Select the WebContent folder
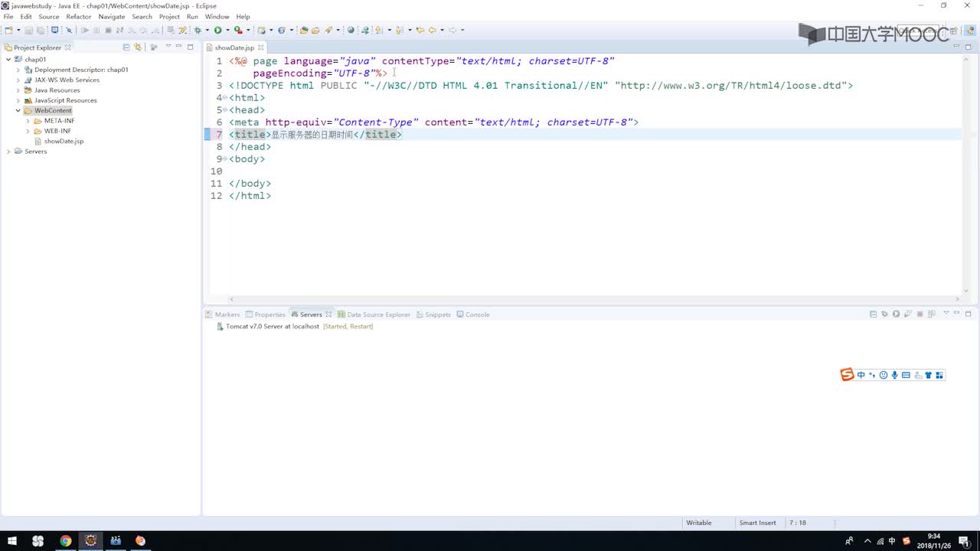This screenshot has height=551, width=980. click(47, 110)
